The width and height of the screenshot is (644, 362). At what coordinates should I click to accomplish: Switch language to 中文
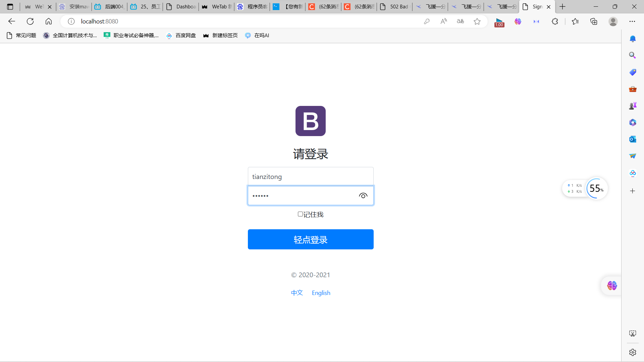point(297,293)
